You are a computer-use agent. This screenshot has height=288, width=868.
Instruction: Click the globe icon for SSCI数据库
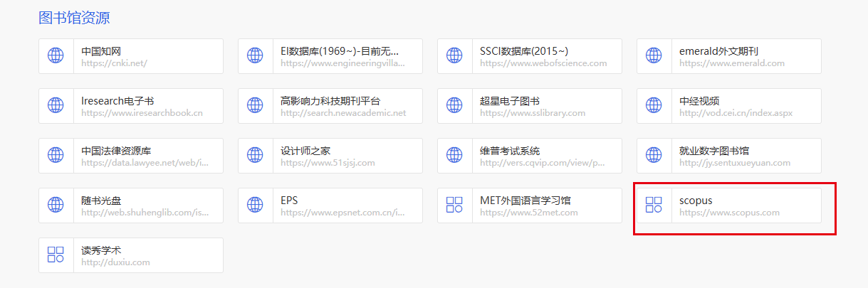pos(454,56)
